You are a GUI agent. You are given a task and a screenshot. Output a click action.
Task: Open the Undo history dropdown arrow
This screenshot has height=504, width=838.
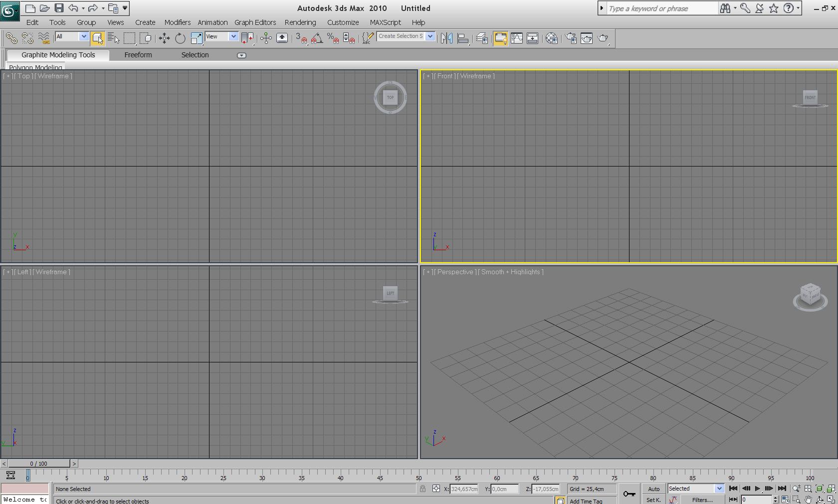click(83, 8)
